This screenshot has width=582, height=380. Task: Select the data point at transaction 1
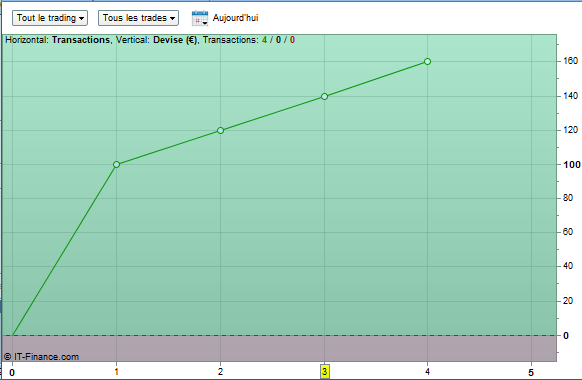coord(117,164)
